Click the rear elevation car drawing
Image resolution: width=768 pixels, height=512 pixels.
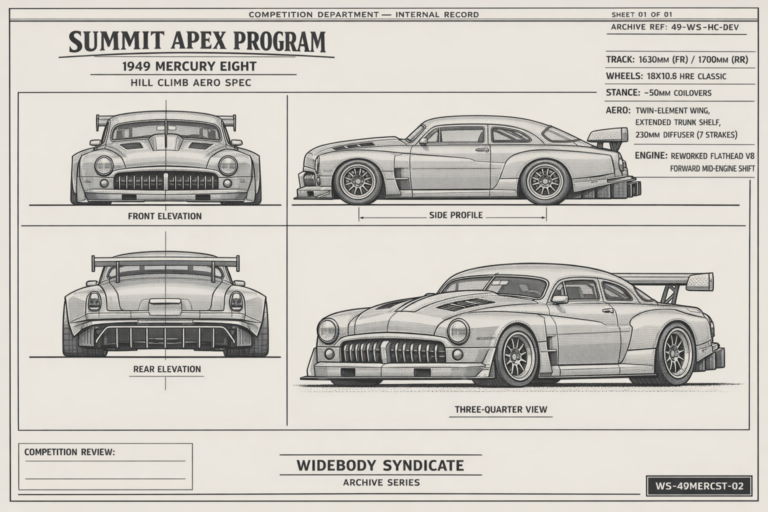[166, 304]
